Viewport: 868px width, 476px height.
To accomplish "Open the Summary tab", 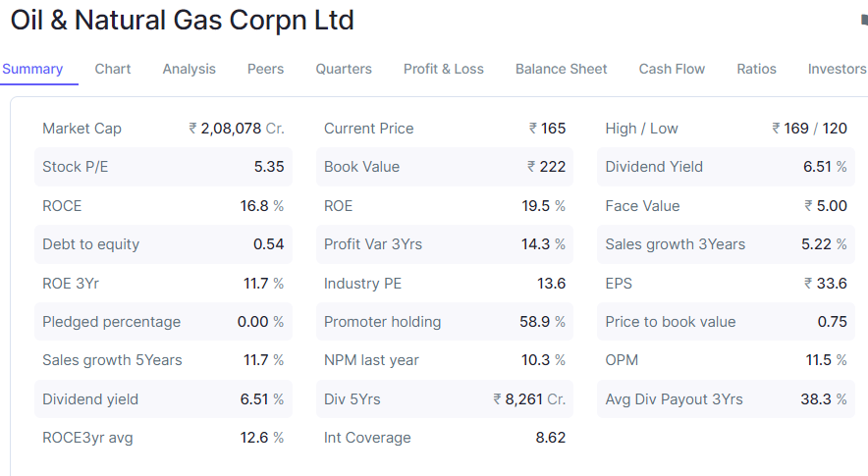I will click(x=32, y=69).
